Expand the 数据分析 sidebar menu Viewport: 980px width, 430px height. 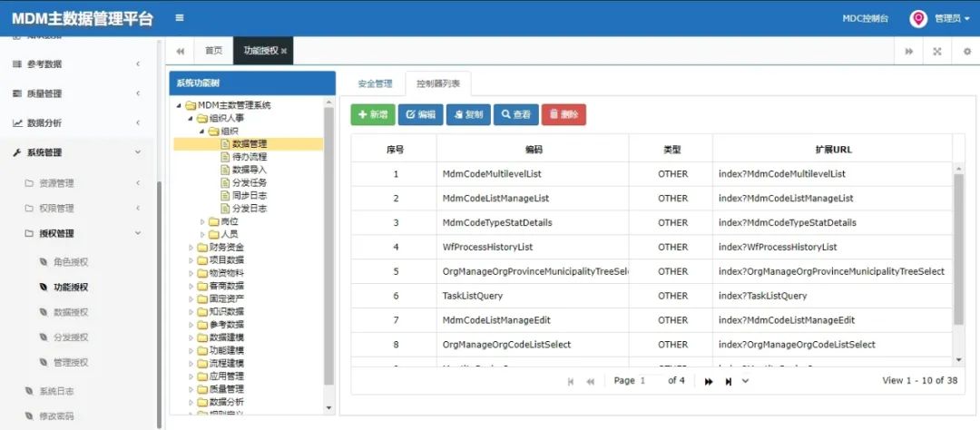(77, 123)
